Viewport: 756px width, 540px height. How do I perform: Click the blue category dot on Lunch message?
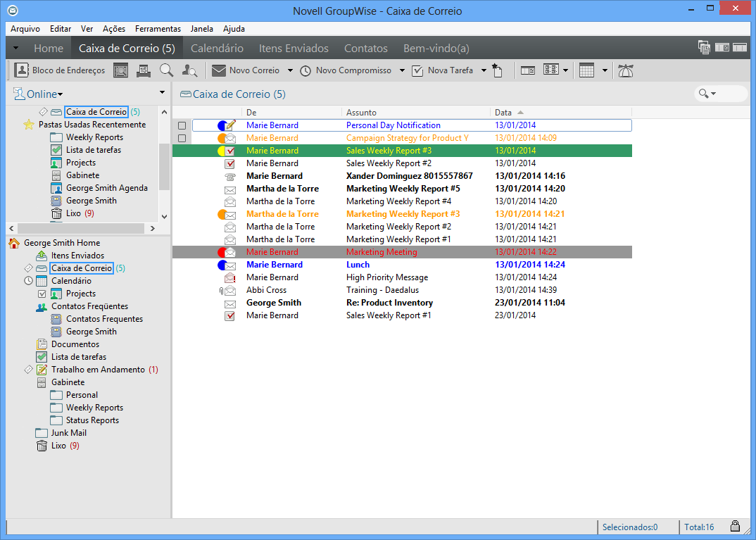pyautogui.click(x=222, y=265)
